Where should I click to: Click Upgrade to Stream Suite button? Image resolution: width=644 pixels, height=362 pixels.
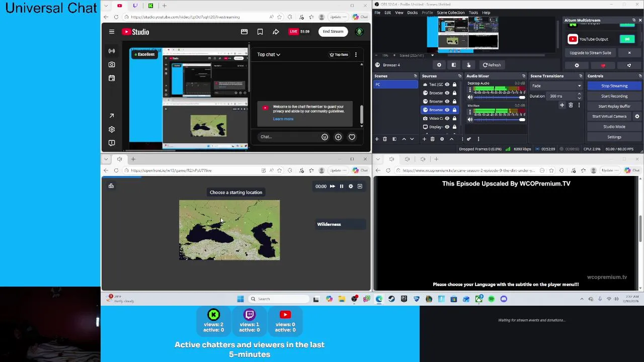[x=591, y=53]
